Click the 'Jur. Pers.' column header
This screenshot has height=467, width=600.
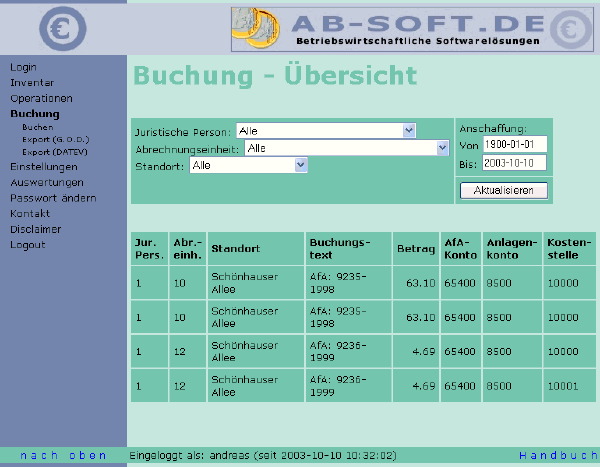point(150,248)
